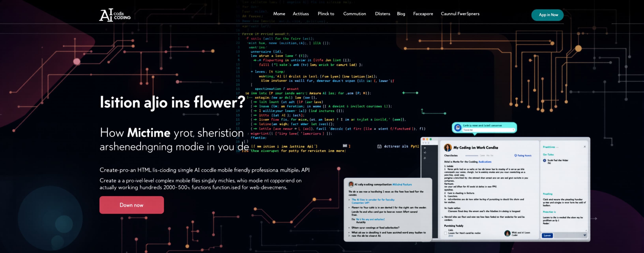Viewport: 644px width, 253px height.
Task: Expand 'Dhten oyur coodings' item
Action: pyautogui.click(x=349, y=228)
